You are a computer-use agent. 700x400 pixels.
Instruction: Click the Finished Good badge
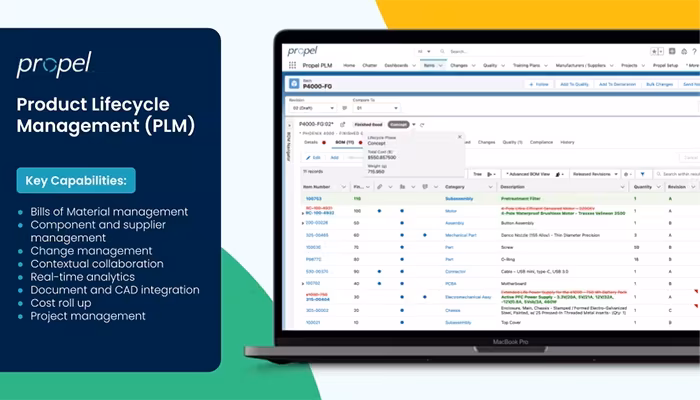pyautogui.click(x=368, y=125)
